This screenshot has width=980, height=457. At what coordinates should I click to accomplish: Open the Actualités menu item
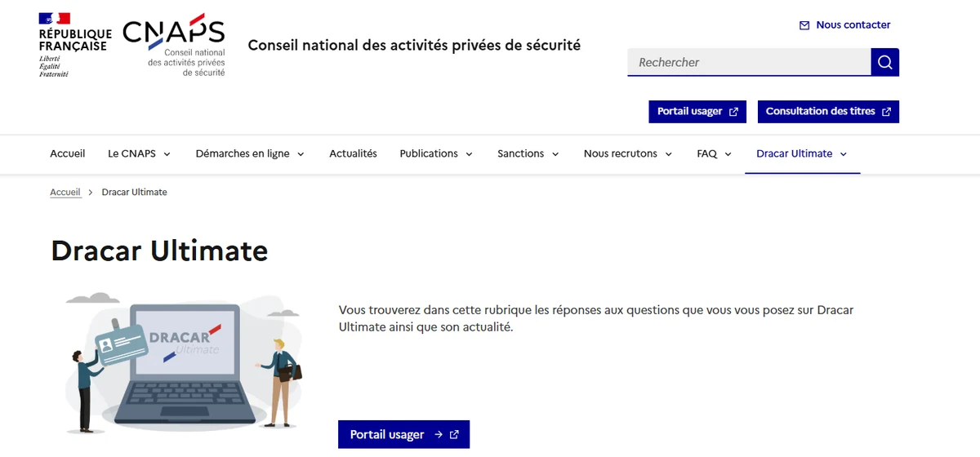(353, 153)
